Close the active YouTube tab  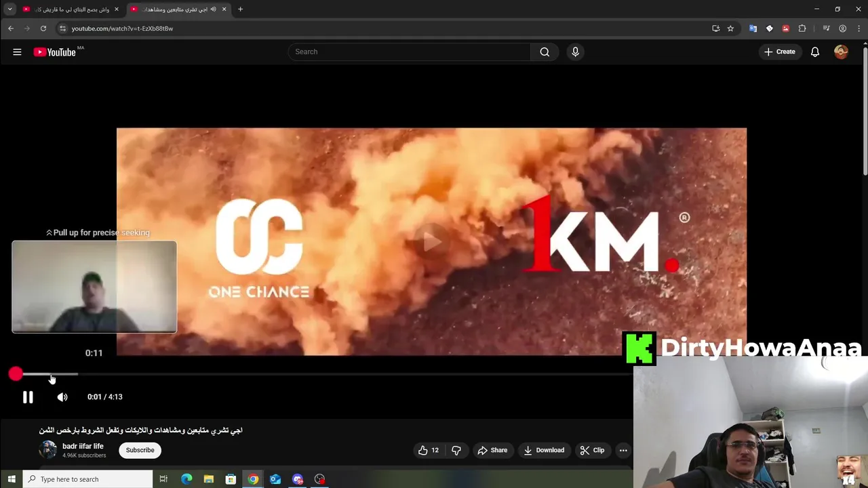coord(224,9)
